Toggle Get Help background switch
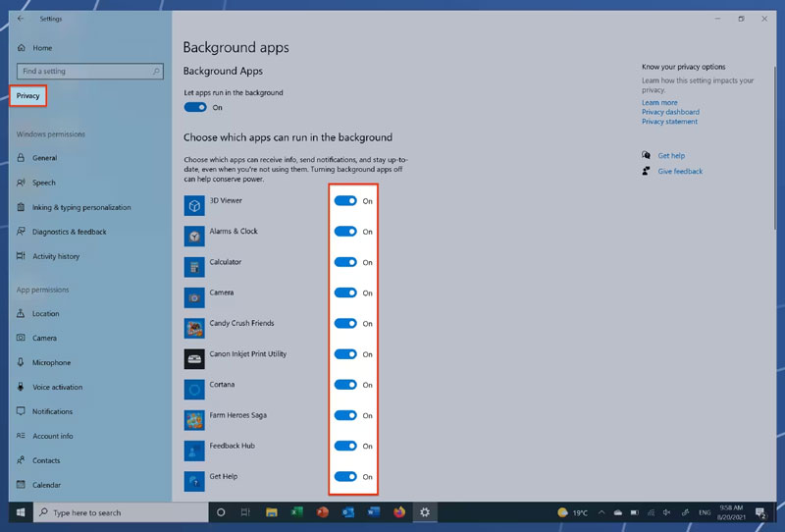Screen dimensions: 785x532 pos(345,476)
